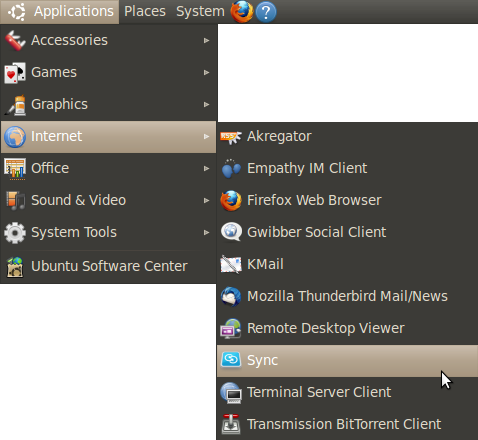Click the Internet globe icon
The width and height of the screenshot is (478, 440).
(x=15, y=137)
